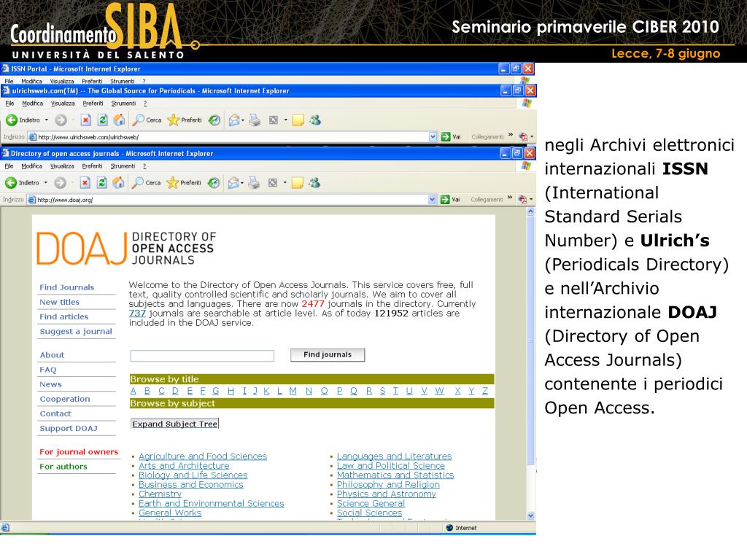Click Vai go button in ulrichsweb address bar
Image resolution: width=747 pixels, height=560 pixels.
click(451, 136)
